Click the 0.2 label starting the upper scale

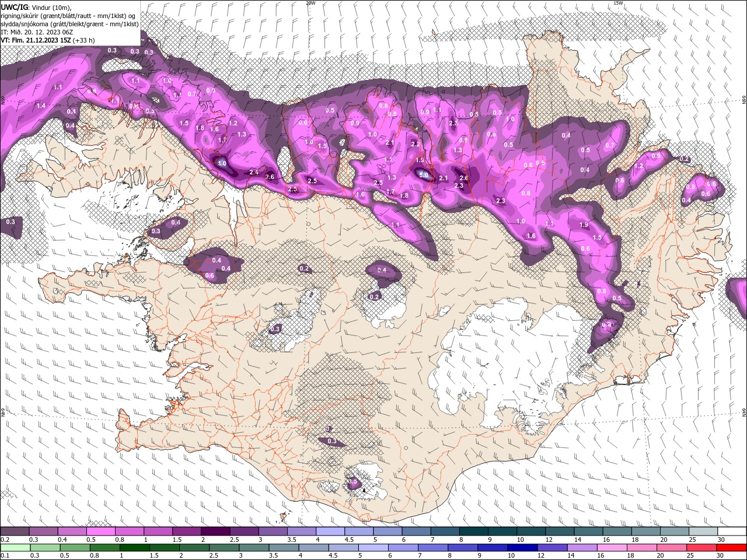pos(5,540)
